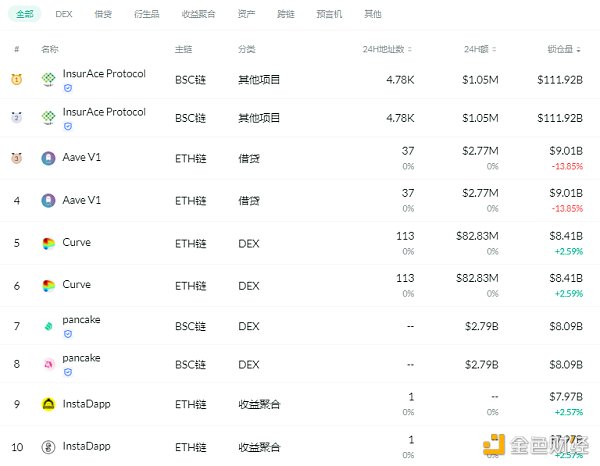Click ETH链 in rank 6 row
Screen dimensions: 600x466
[x=191, y=286]
